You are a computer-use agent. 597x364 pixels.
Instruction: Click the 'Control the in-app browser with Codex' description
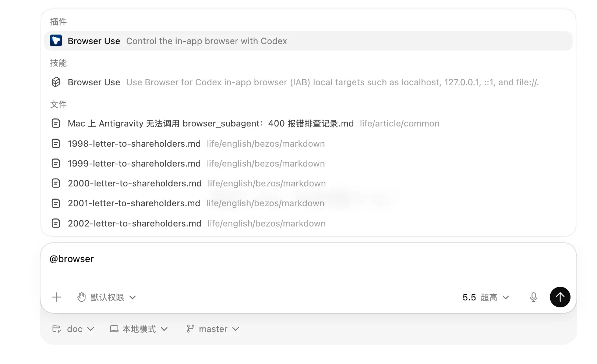(206, 41)
